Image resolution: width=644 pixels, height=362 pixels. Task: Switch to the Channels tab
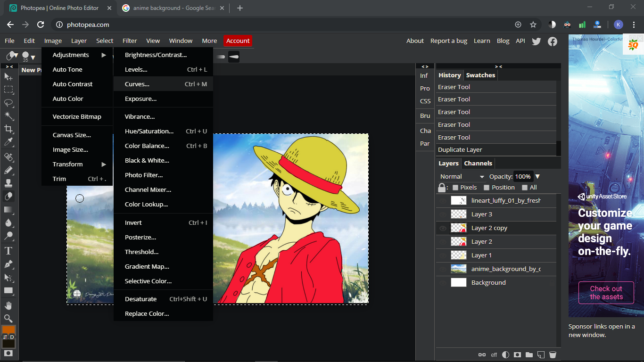pyautogui.click(x=478, y=164)
